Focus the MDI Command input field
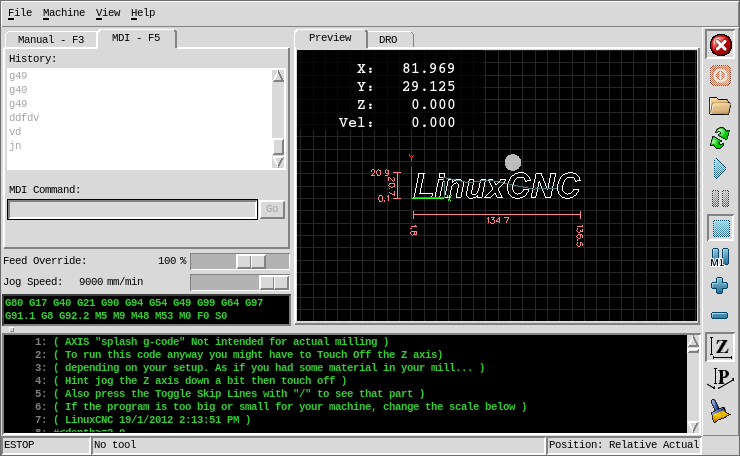740x456 pixels. pos(133,209)
